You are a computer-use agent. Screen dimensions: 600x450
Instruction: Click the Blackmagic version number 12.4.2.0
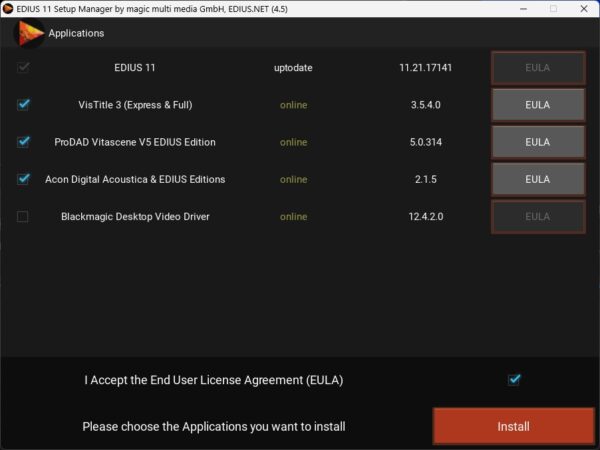(x=424, y=216)
